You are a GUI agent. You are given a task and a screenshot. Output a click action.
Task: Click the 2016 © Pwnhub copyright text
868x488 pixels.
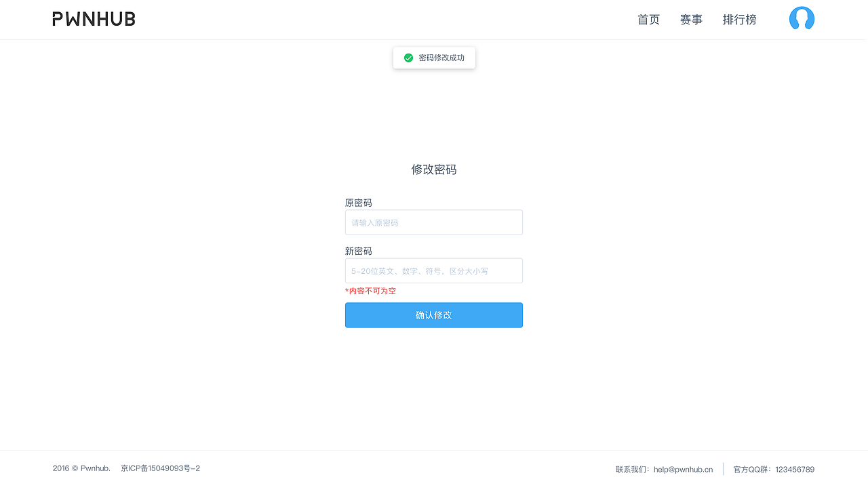point(81,468)
